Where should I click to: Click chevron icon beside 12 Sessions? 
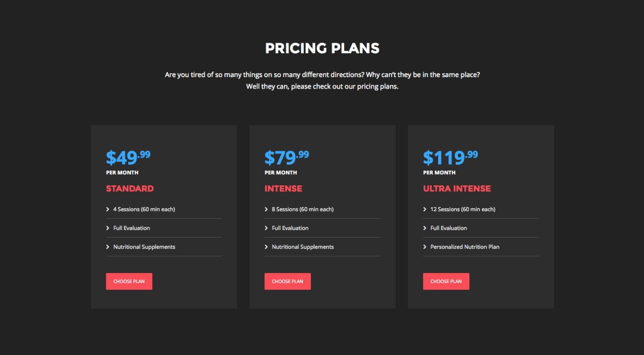[425, 209]
